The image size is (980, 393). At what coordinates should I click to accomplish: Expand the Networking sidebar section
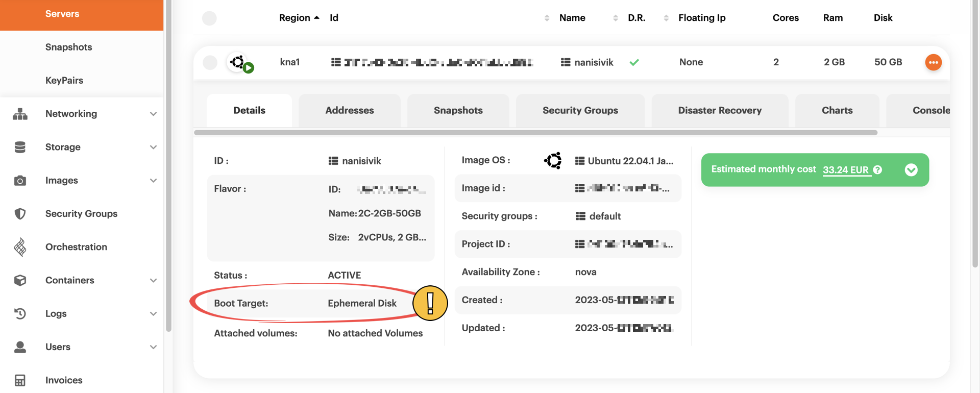click(153, 114)
